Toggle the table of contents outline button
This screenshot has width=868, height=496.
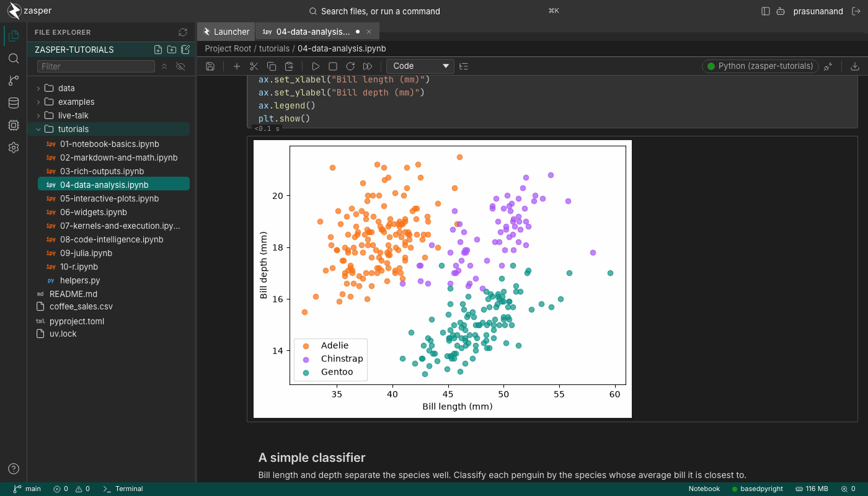464,66
